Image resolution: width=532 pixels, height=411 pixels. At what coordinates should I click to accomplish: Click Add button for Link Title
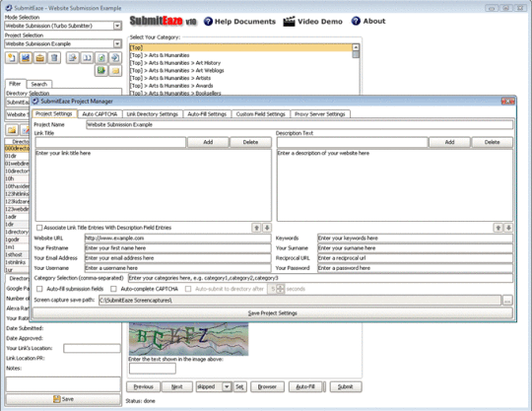[x=208, y=142]
